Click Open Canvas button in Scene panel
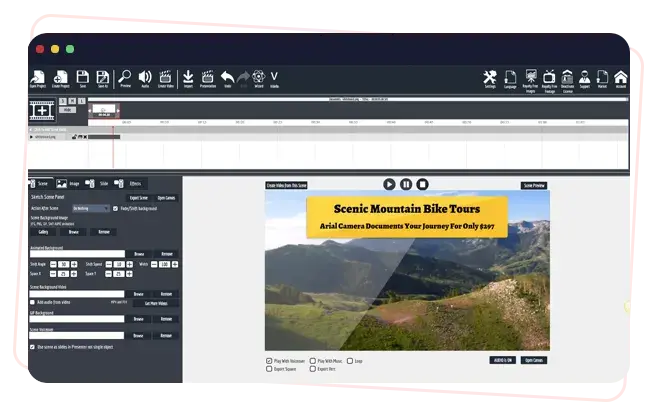The height and width of the screenshot is (419, 662). [x=166, y=198]
